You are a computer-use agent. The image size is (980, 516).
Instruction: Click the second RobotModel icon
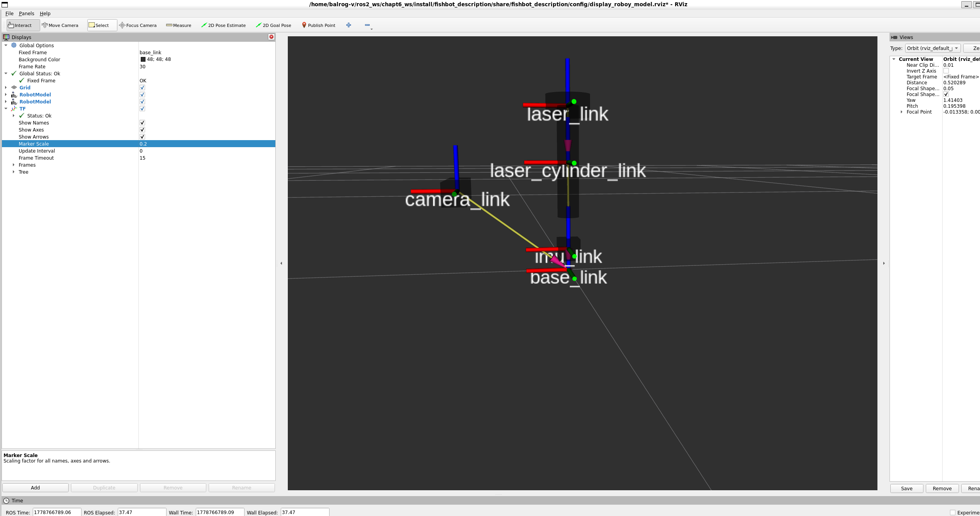pos(14,101)
